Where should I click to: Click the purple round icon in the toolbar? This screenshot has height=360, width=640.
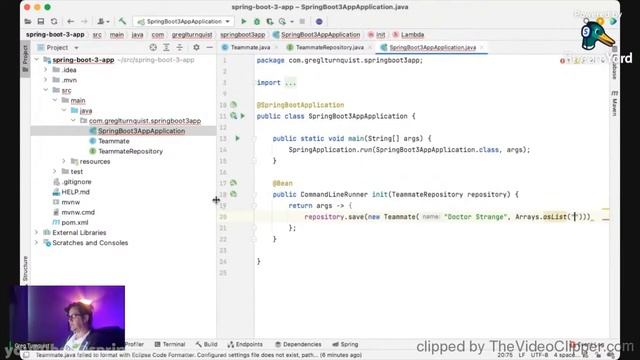click(319, 21)
